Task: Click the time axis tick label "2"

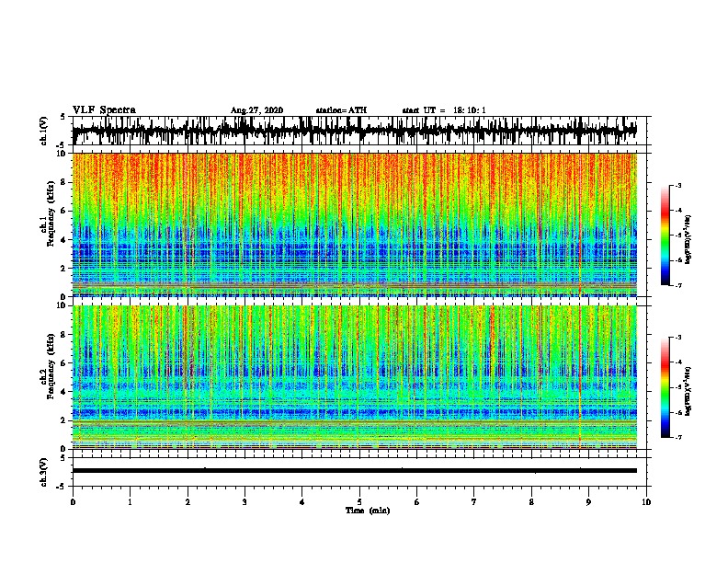Action: (x=188, y=502)
